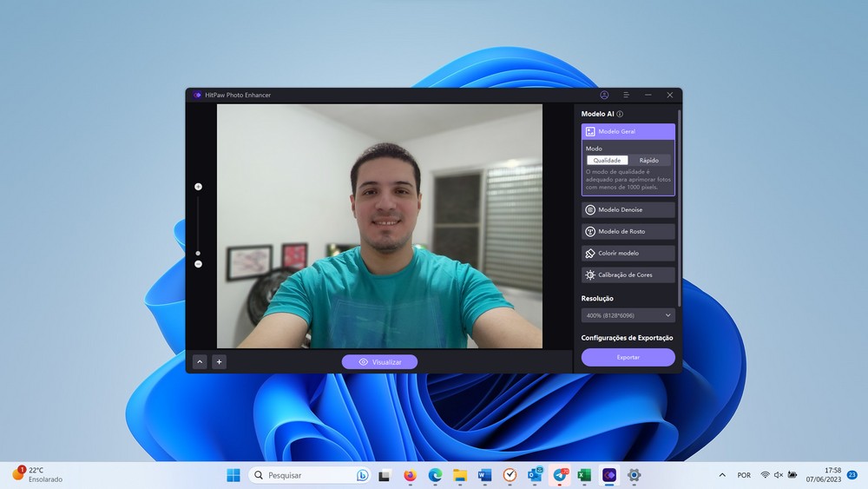This screenshot has height=489, width=868.
Task: Select the Colorir modelo option
Action: point(628,253)
